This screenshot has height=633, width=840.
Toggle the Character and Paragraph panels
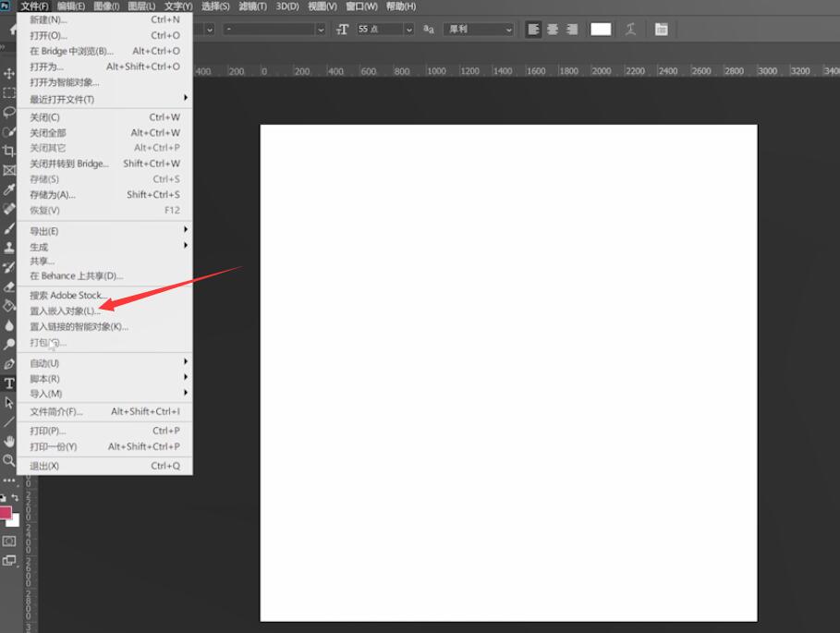661,30
